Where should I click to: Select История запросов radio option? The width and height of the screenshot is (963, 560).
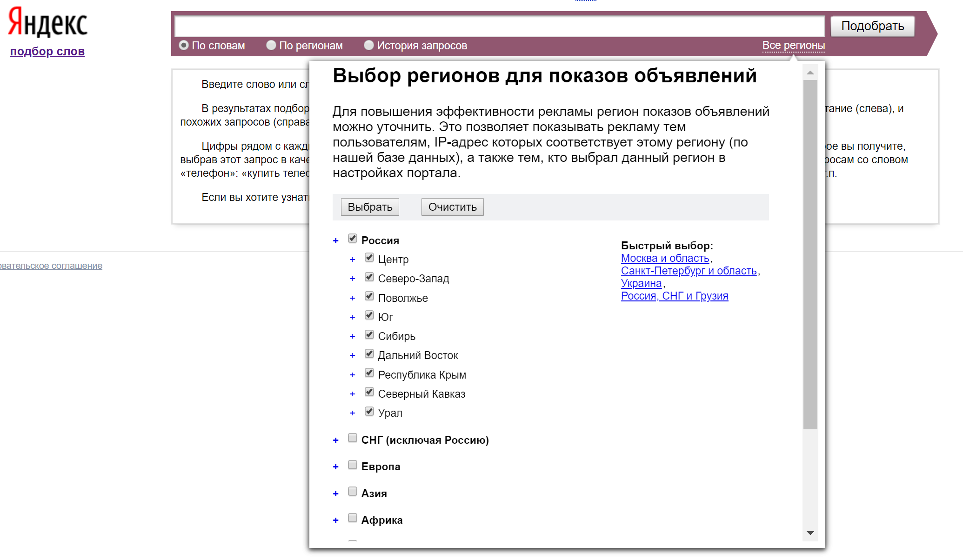coord(369,45)
